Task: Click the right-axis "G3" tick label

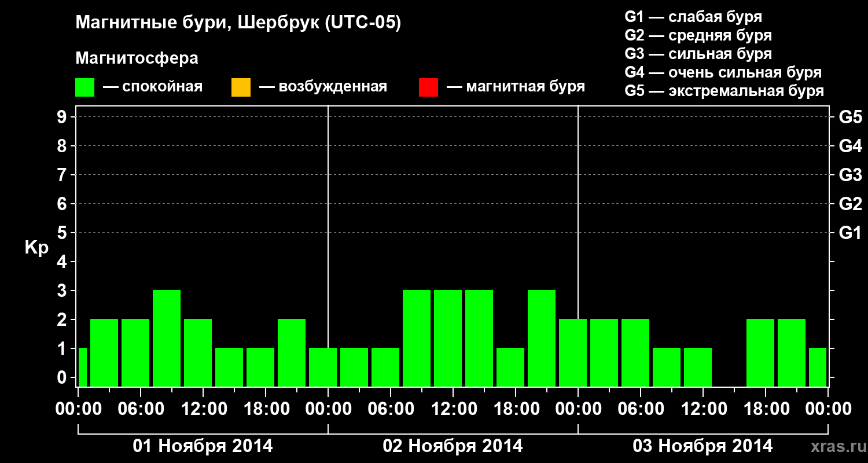Action: (850, 175)
